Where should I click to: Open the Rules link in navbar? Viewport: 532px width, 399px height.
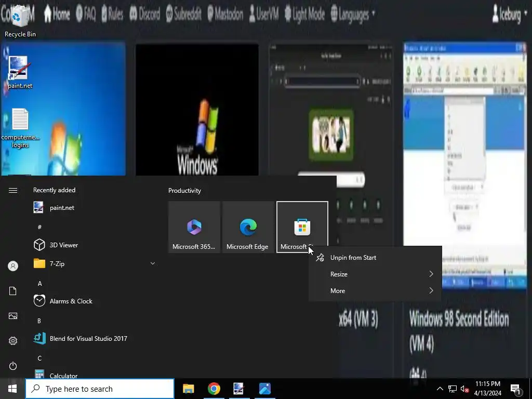(x=112, y=14)
